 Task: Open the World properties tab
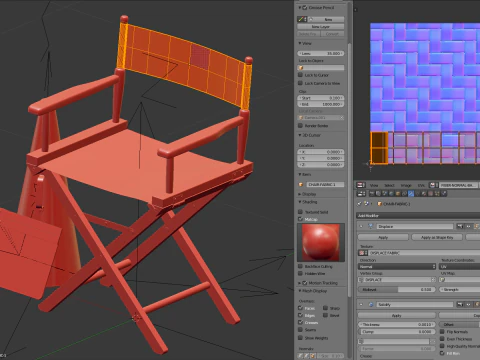click(x=391, y=194)
